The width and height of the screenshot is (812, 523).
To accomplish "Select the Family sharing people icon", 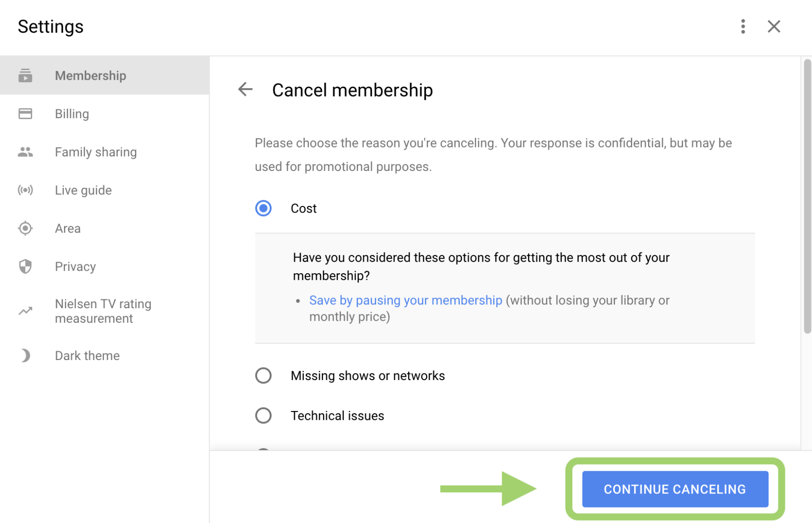I will point(25,151).
